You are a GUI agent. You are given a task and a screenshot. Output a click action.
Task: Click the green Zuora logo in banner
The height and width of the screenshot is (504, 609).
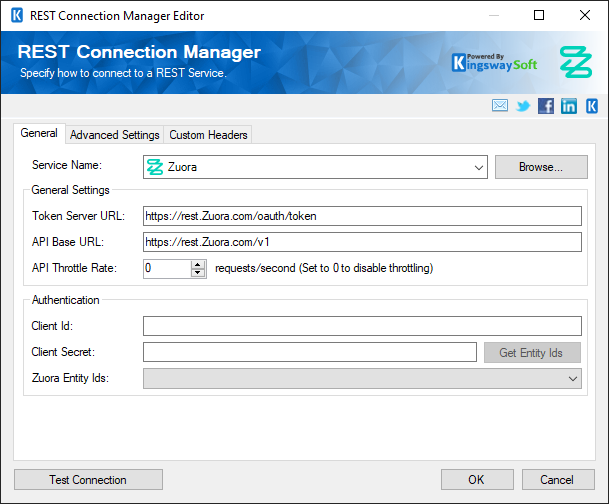pos(576,62)
